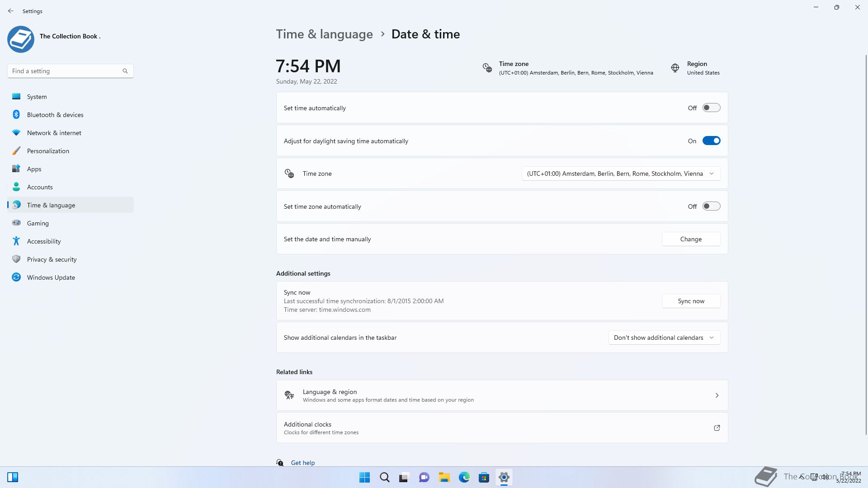Click the Change date and time button
Screen dimensions: 868x488
pos(691,239)
